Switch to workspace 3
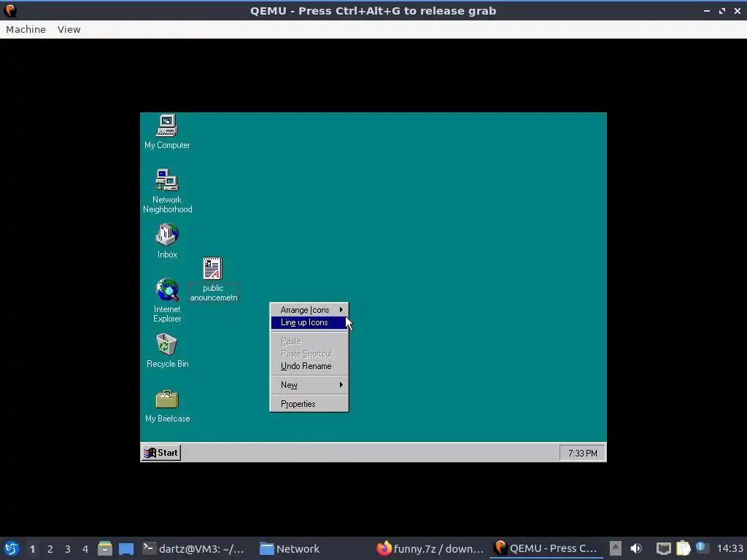Image resolution: width=747 pixels, height=560 pixels. 68,549
